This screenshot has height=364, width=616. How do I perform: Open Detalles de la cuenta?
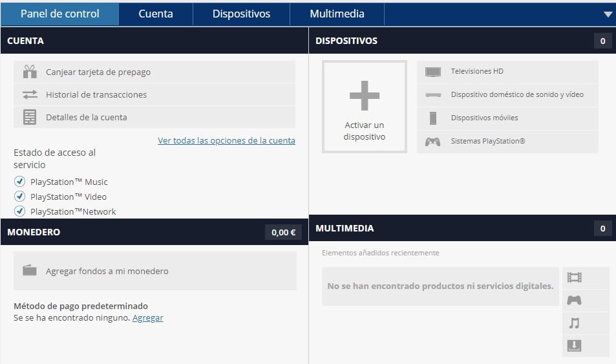(x=154, y=117)
